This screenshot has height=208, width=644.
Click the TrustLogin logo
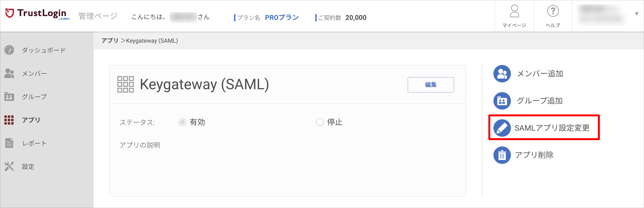(x=37, y=14)
